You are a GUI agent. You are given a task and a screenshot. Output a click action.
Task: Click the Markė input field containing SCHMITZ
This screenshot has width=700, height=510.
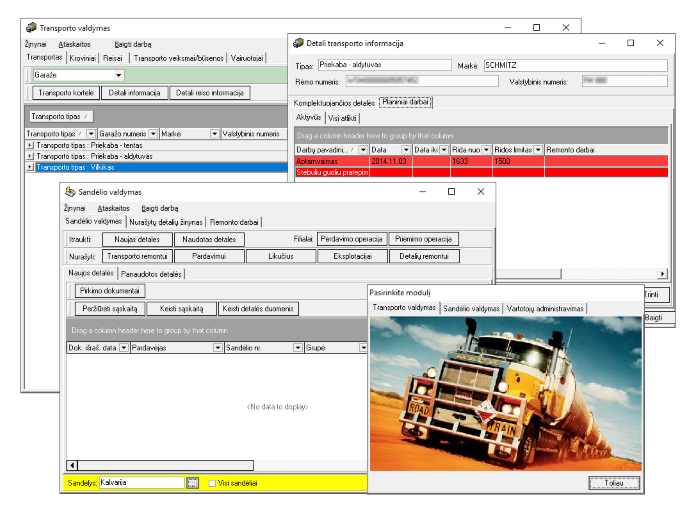point(576,65)
